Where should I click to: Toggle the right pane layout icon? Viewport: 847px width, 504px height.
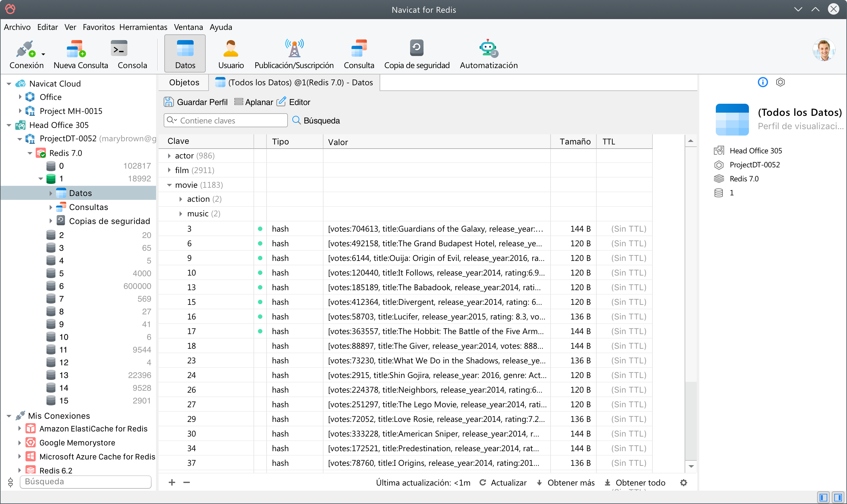838,498
